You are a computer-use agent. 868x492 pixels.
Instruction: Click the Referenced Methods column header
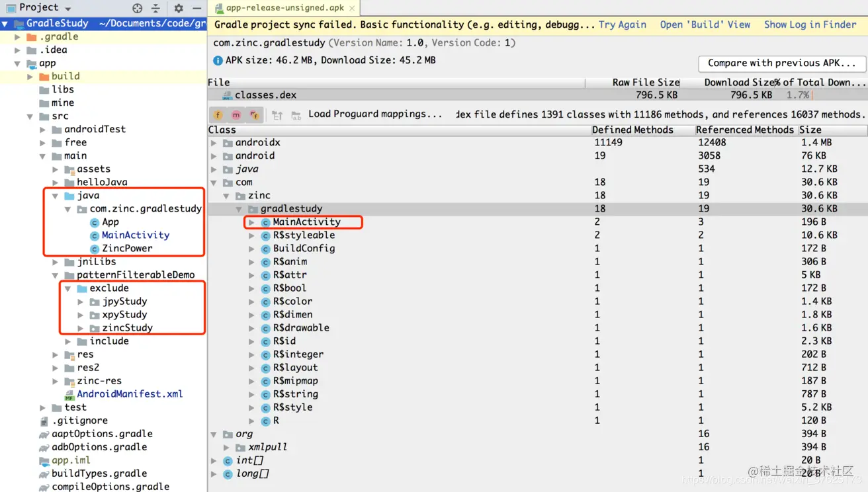[745, 130]
